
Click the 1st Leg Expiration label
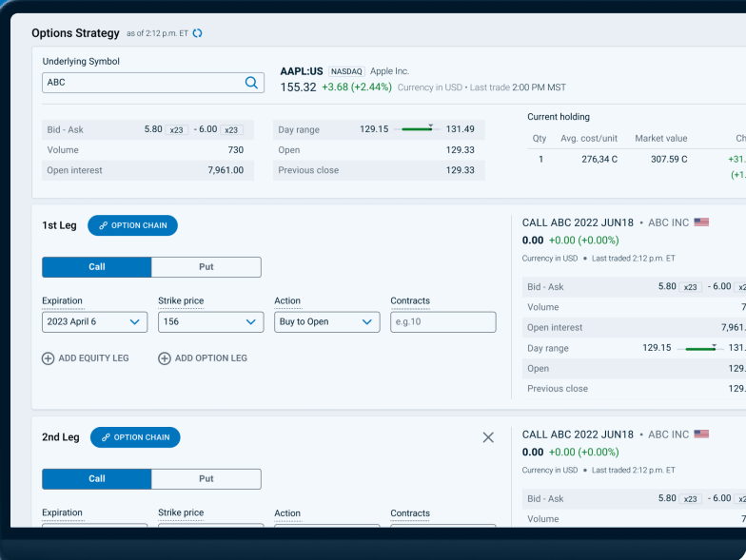coord(63,300)
